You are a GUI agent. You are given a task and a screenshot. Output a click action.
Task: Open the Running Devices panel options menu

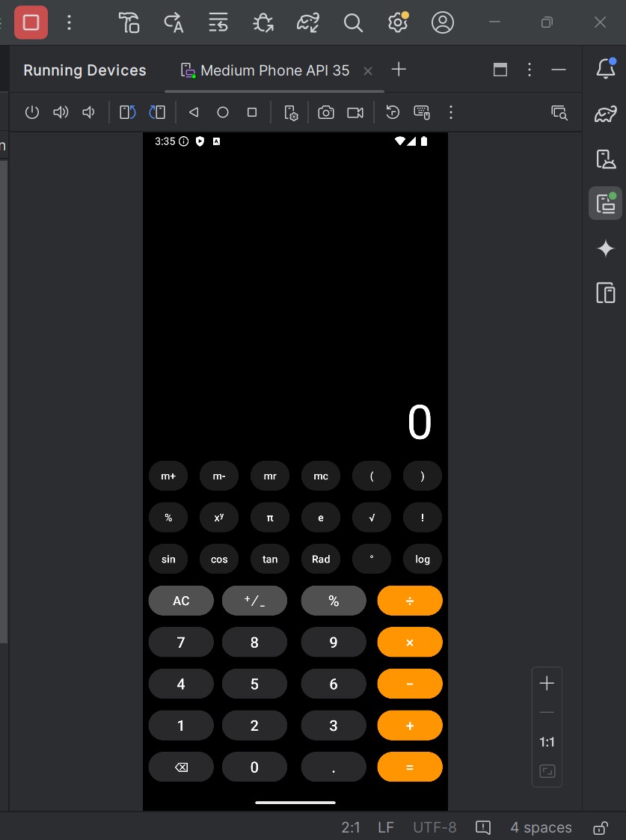click(x=529, y=70)
